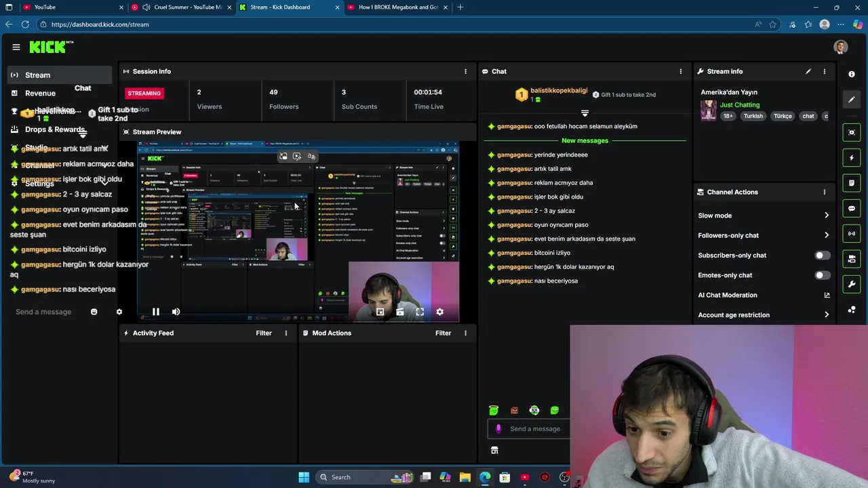Image resolution: width=868 pixels, height=488 pixels.
Task: Add page to favorites with star
Action: click(x=772, y=24)
